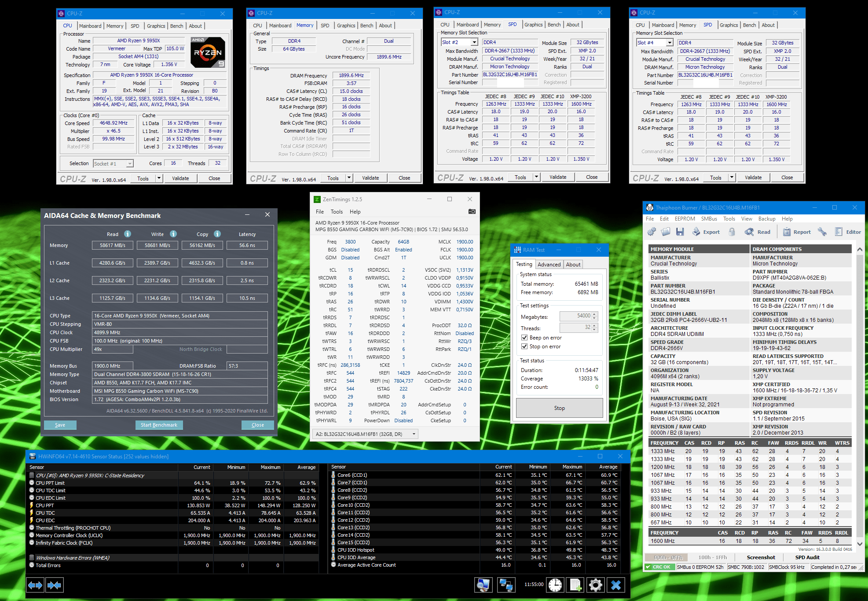The width and height of the screenshot is (868, 601).
Task: Click Read in the Thaiphoon Burner toolbar
Action: point(758,232)
